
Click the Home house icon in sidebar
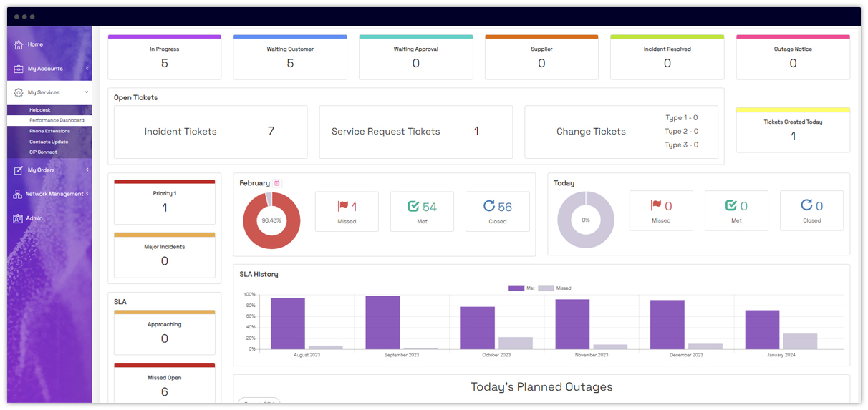[x=19, y=44]
